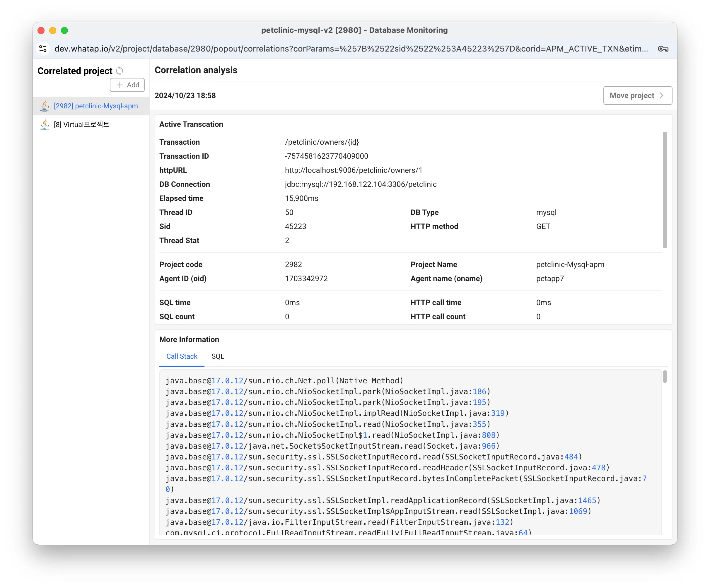The height and width of the screenshot is (588, 710).
Task: Click the Sid value 45223
Action: coord(296,226)
